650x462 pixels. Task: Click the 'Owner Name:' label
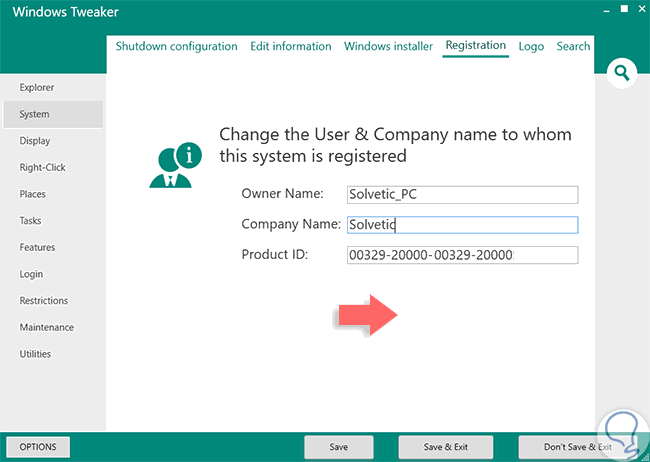pos(282,194)
